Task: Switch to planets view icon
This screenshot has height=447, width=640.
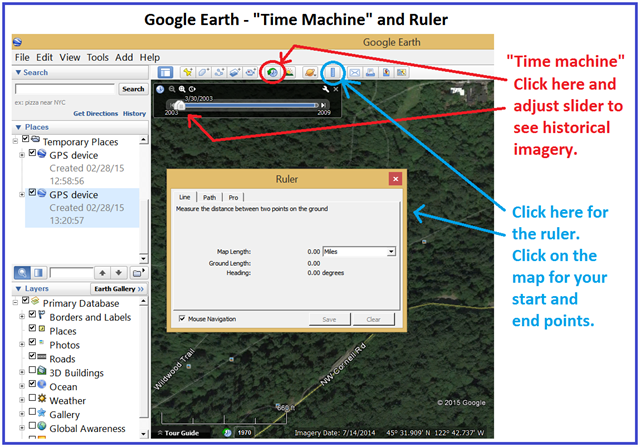Action: (310, 73)
